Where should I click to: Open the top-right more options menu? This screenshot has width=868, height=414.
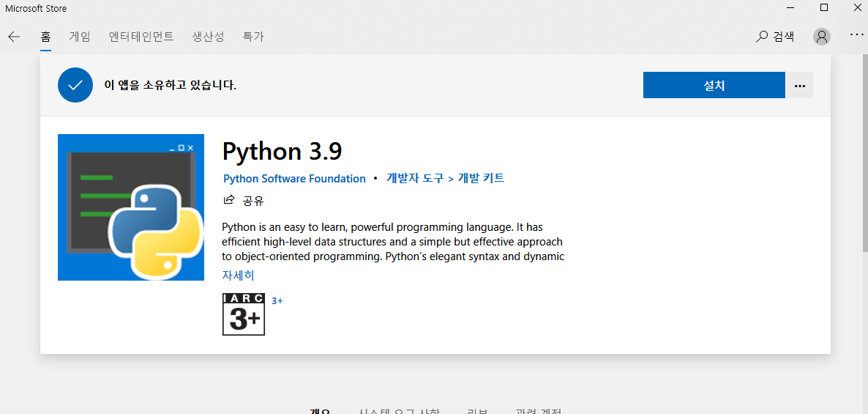pyautogui.click(x=856, y=34)
